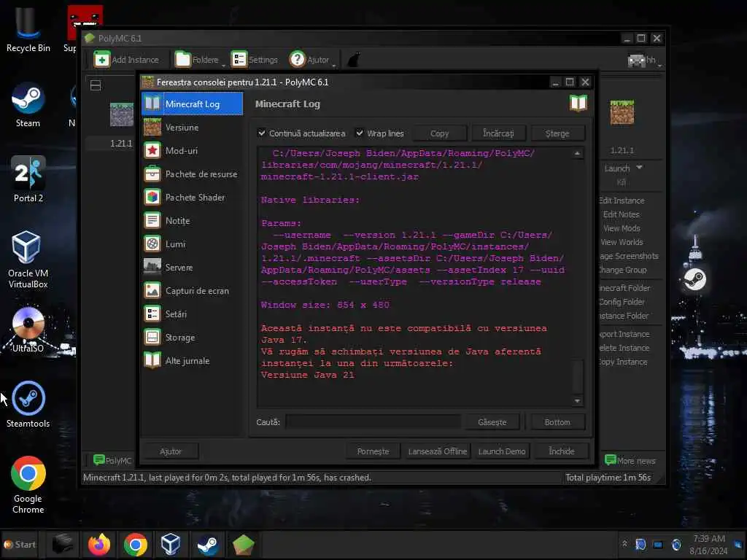Click the Pornește launch button
Screen dimensions: 747x560
tap(373, 451)
